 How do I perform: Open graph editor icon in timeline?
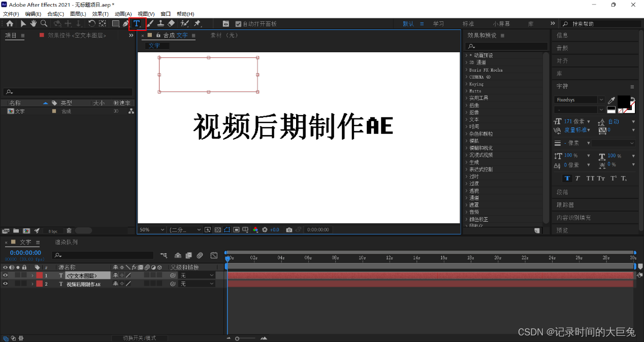click(x=214, y=255)
